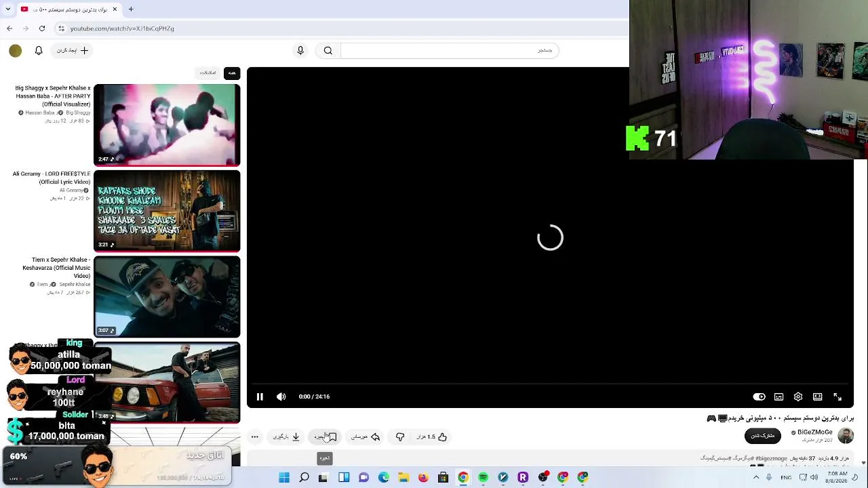
Task: Click inside the YouTube search field
Action: 450,50
